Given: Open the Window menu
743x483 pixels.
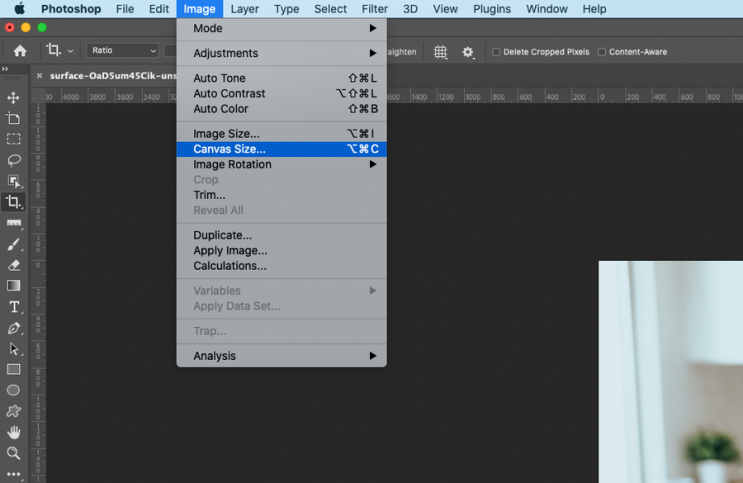Looking at the screenshot, I should tap(546, 9).
